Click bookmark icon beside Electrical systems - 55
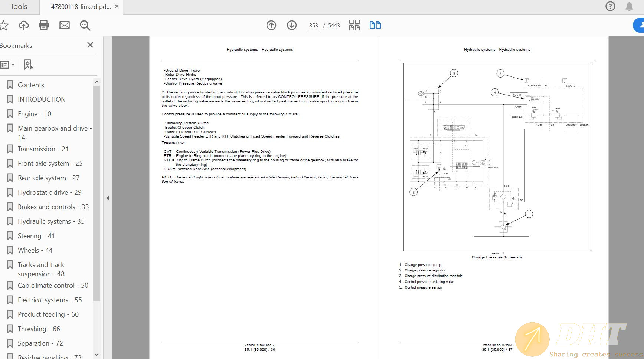This screenshot has height=359, width=644. 10,300
